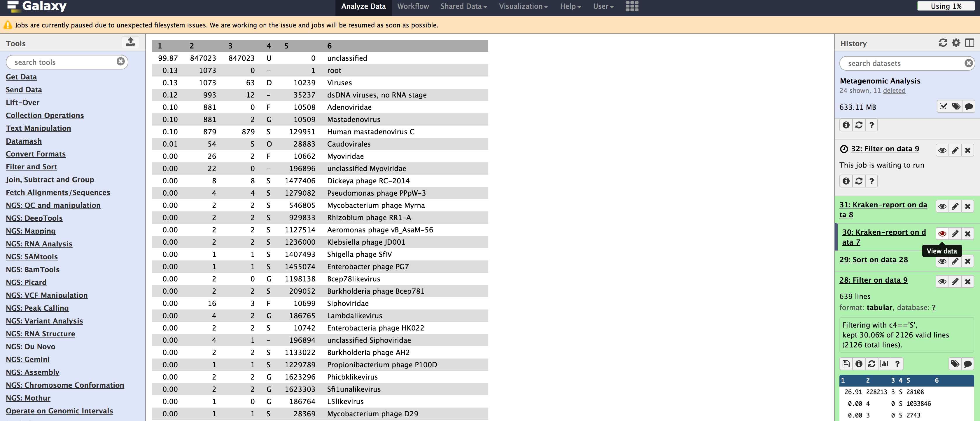Edit history tags icon
Image resolution: width=980 pixels, height=421 pixels.
956,106
